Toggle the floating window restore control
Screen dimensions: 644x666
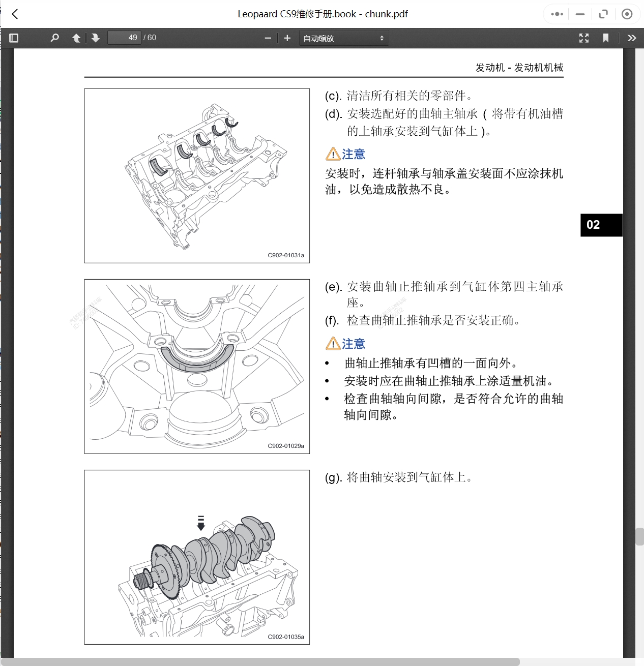point(603,14)
